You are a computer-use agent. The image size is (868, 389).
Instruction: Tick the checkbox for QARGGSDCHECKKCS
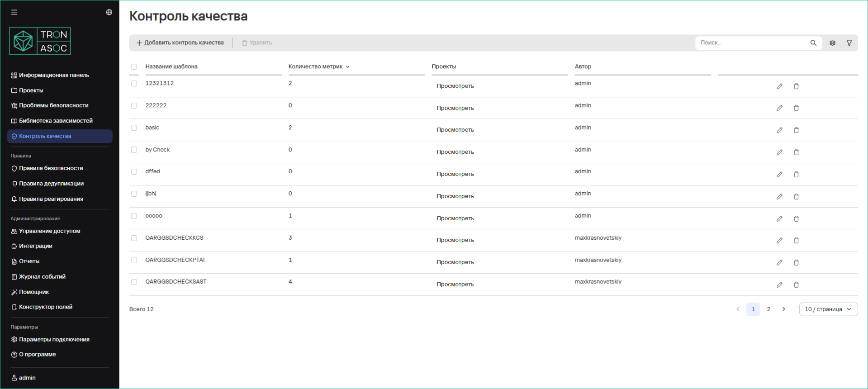(134, 238)
